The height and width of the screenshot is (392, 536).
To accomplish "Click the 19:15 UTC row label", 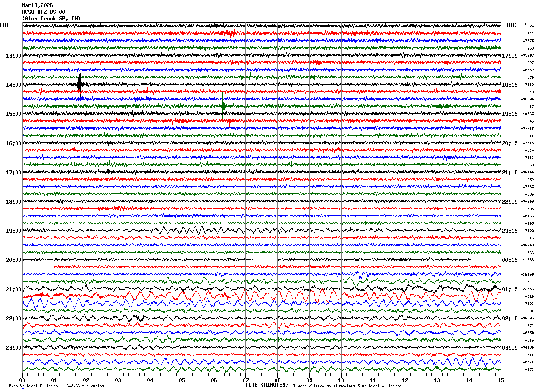I will [510, 114].
